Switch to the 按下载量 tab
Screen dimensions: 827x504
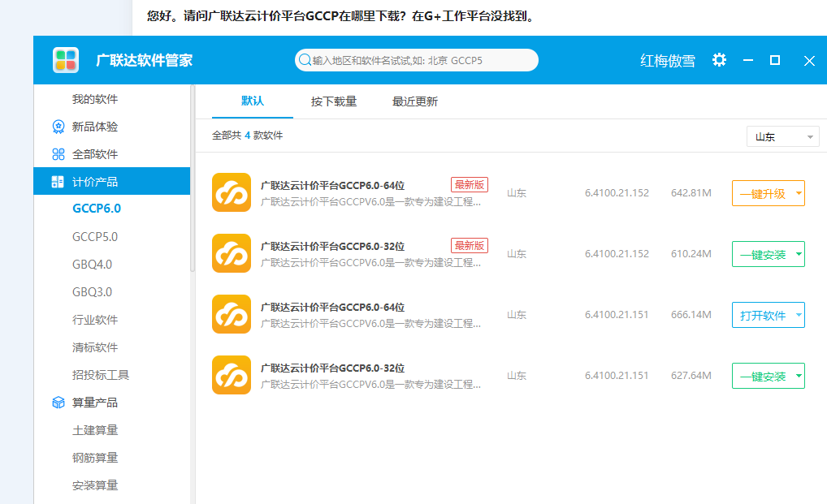point(334,101)
